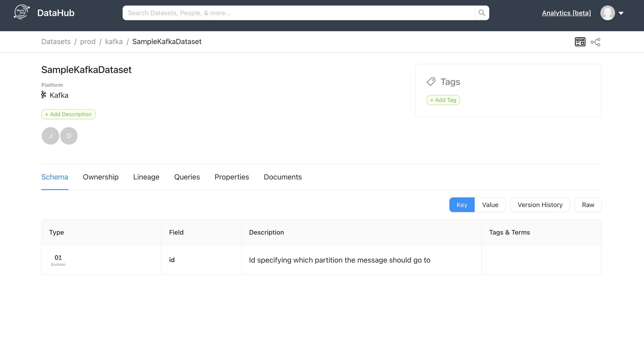Click the DataHub logo icon
Screen dimensions: 644x353
[22, 12]
